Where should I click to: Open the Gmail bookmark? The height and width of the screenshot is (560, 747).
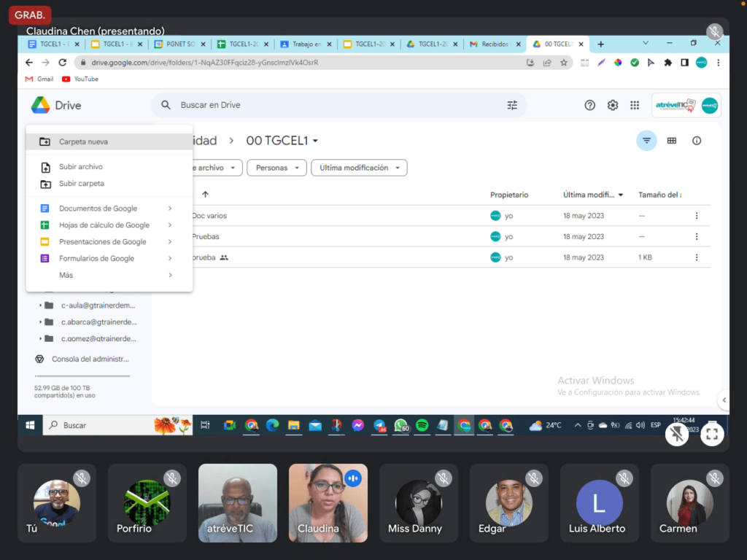[39, 79]
